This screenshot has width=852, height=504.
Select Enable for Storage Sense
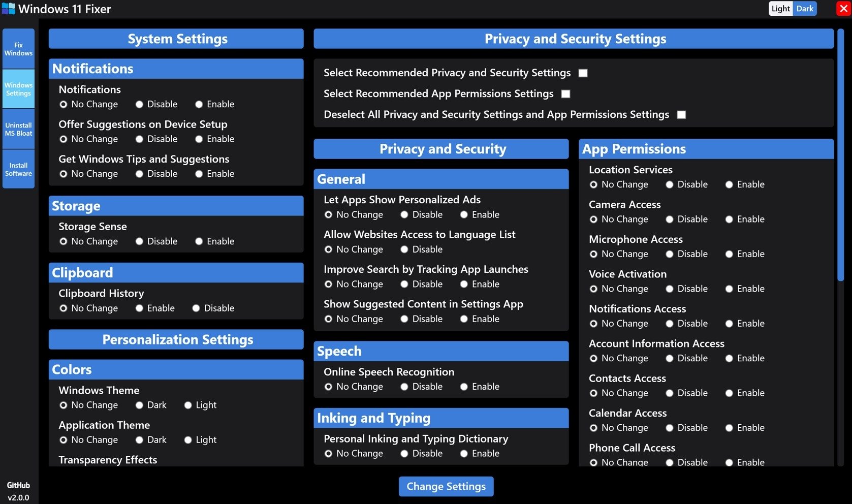click(199, 241)
